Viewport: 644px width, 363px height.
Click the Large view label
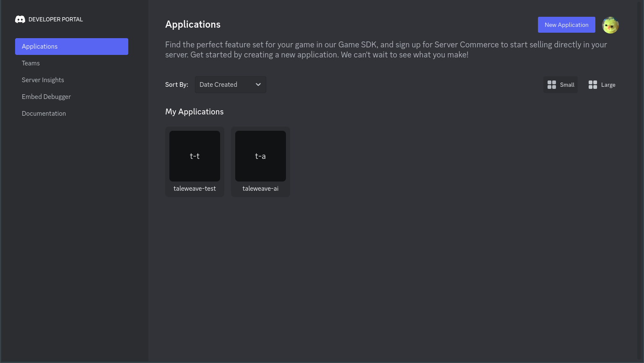click(x=608, y=85)
